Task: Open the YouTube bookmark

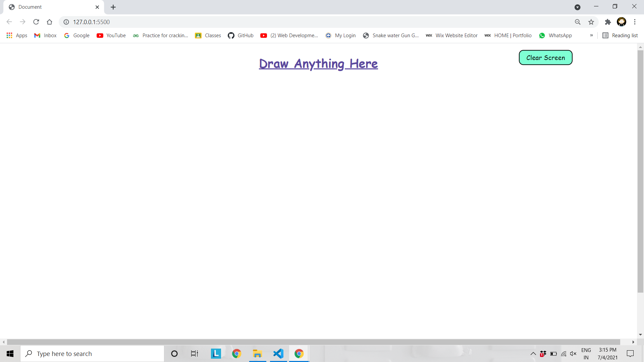Action: click(x=111, y=36)
